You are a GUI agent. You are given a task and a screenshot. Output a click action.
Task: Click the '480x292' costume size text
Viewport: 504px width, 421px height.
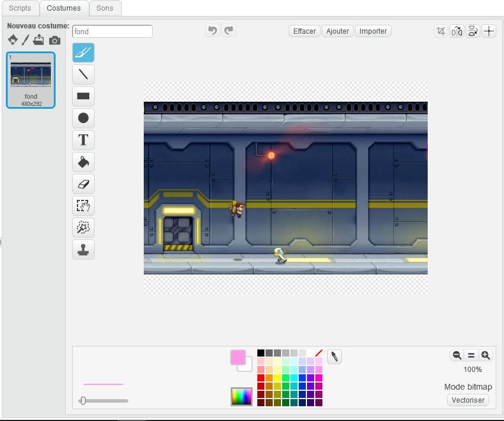tap(31, 104)
